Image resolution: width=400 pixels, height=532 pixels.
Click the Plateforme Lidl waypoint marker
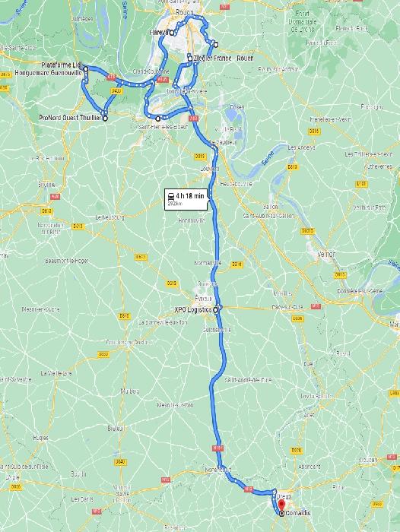click(x=86, y=69)
